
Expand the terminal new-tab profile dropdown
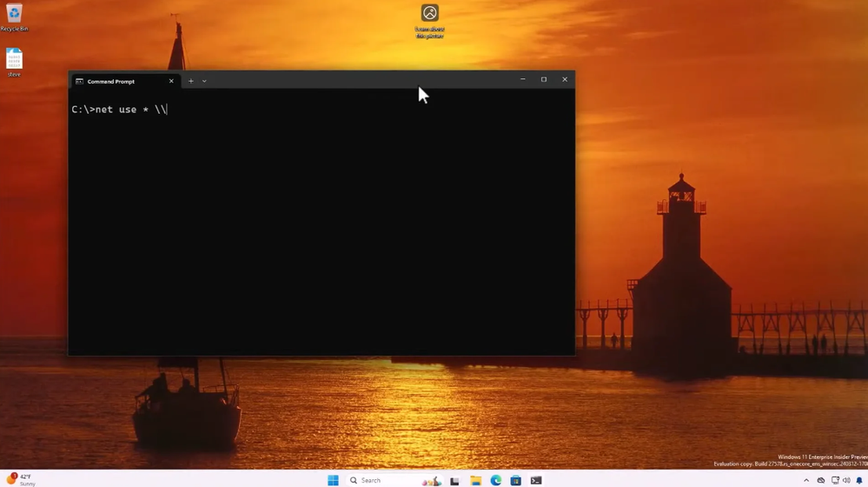(204, 81)
